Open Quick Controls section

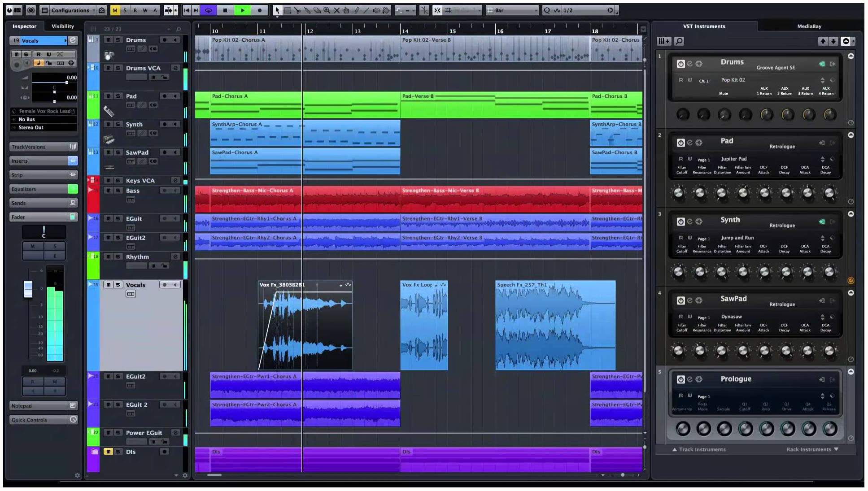(x=44, y=420)
